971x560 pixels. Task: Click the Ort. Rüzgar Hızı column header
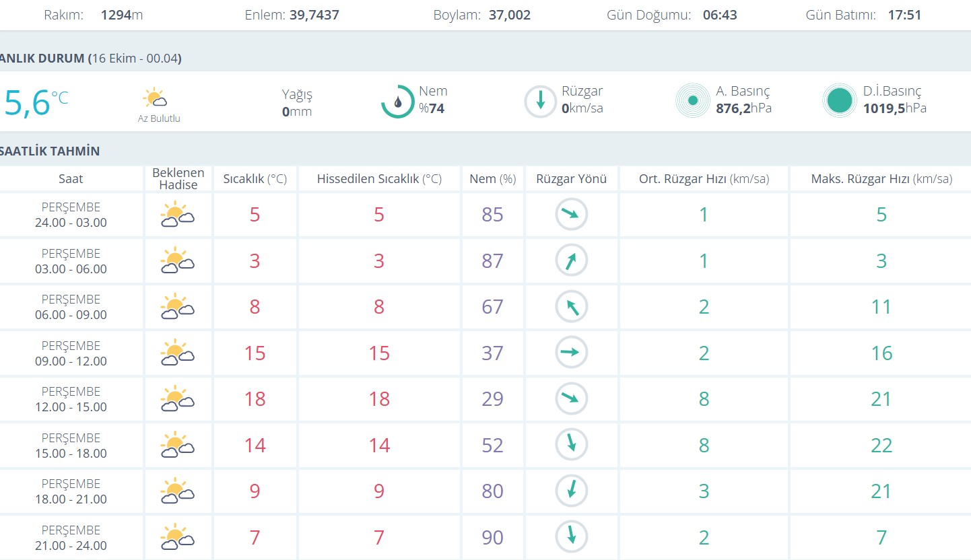coord(704,179)
